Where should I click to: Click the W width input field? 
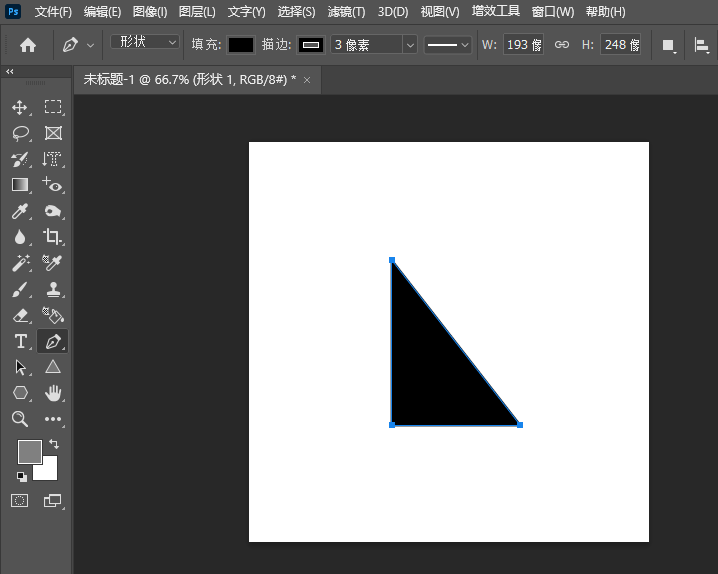coord(523,45)
